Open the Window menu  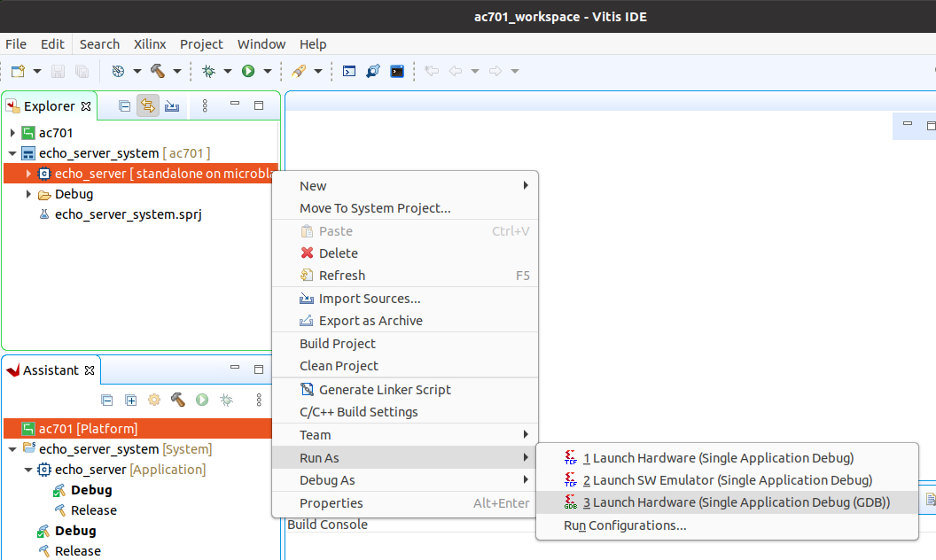coord(261,44)
